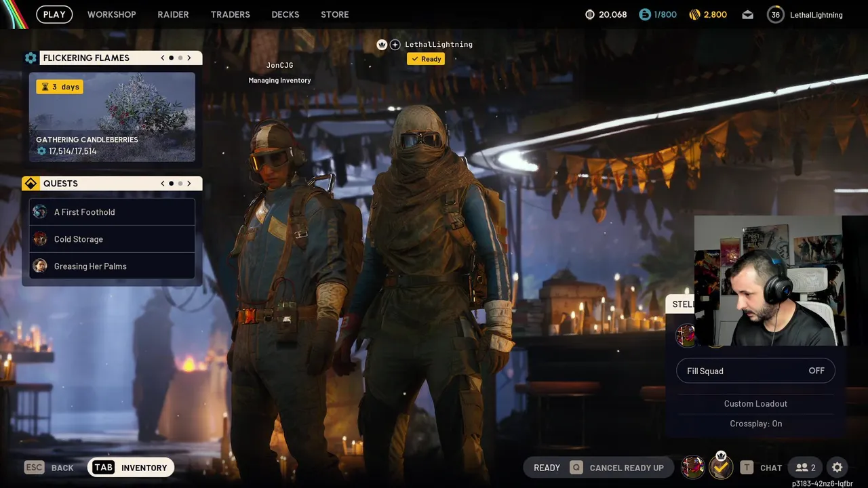Click the Quests header diamond icon
This screenshot has width=868, height=488.
coord(31,184)
